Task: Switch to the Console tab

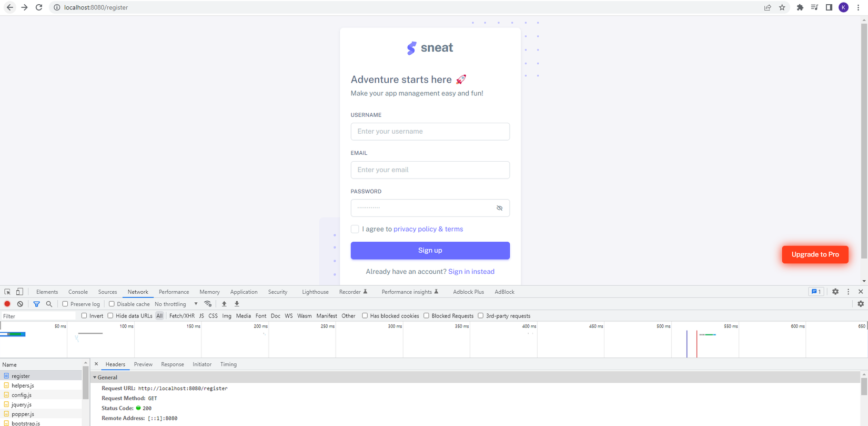Action: pyautogui.click(x=78, y=292)
